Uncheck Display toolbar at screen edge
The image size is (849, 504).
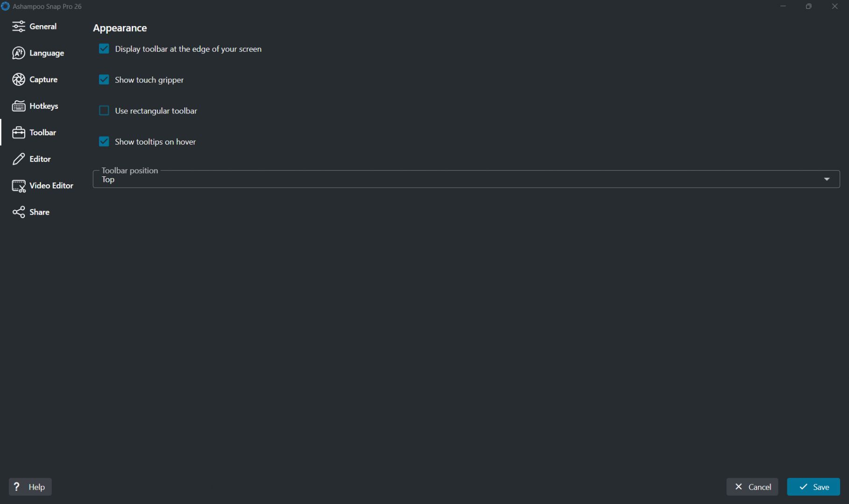tap(104, 49)
